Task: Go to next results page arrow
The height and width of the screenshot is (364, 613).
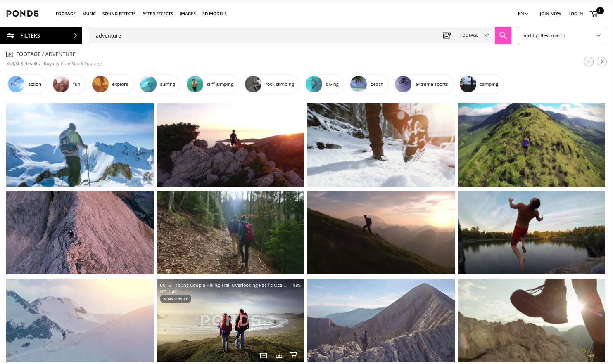Action: [602, 61]
